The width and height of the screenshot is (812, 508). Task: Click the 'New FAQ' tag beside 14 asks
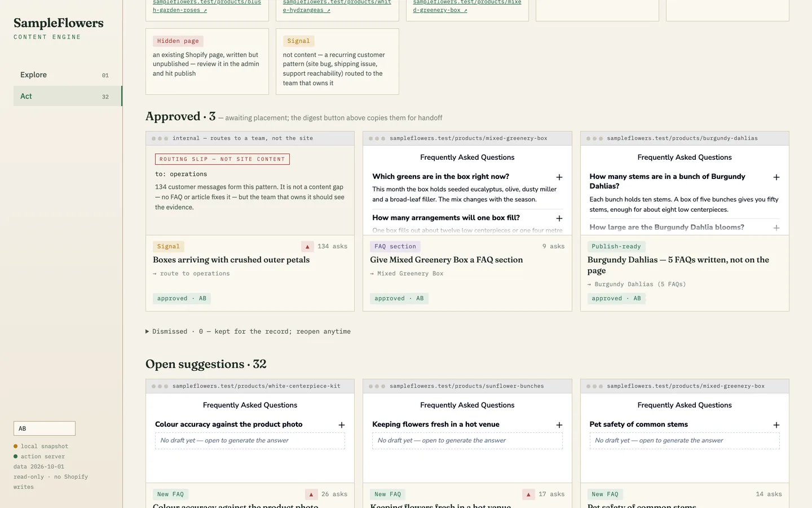tap(605, 494)
